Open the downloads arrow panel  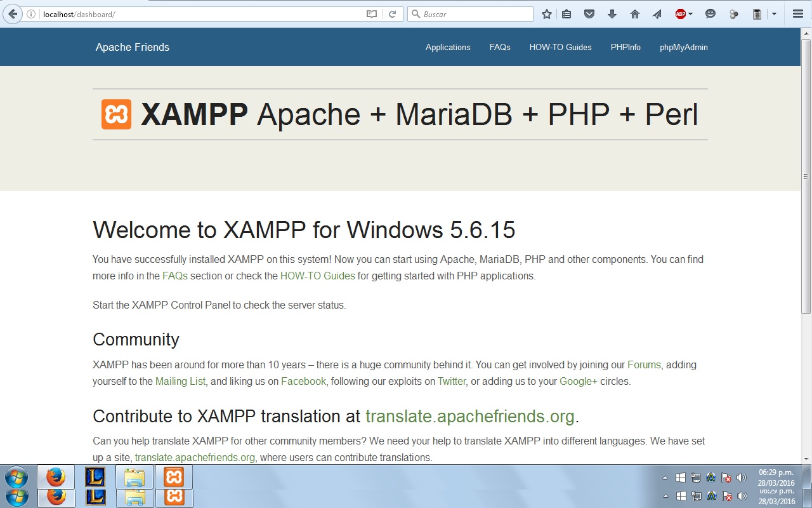pos(612,14)
